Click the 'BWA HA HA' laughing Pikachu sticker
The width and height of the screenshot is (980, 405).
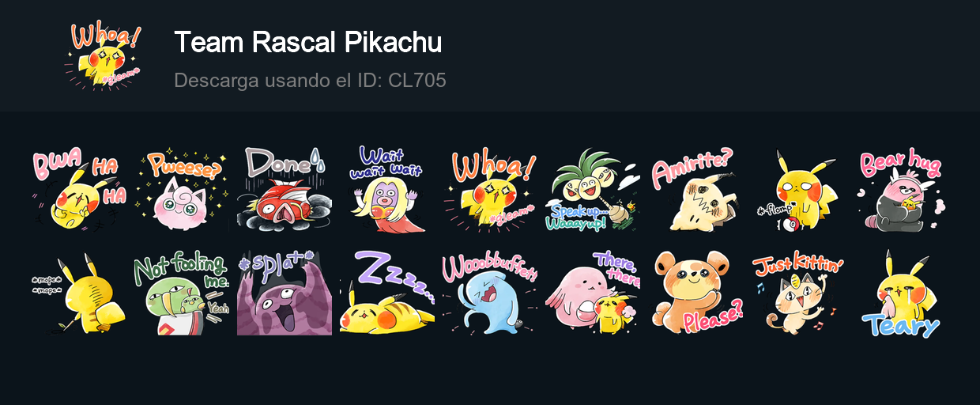(x=79, y=190)
